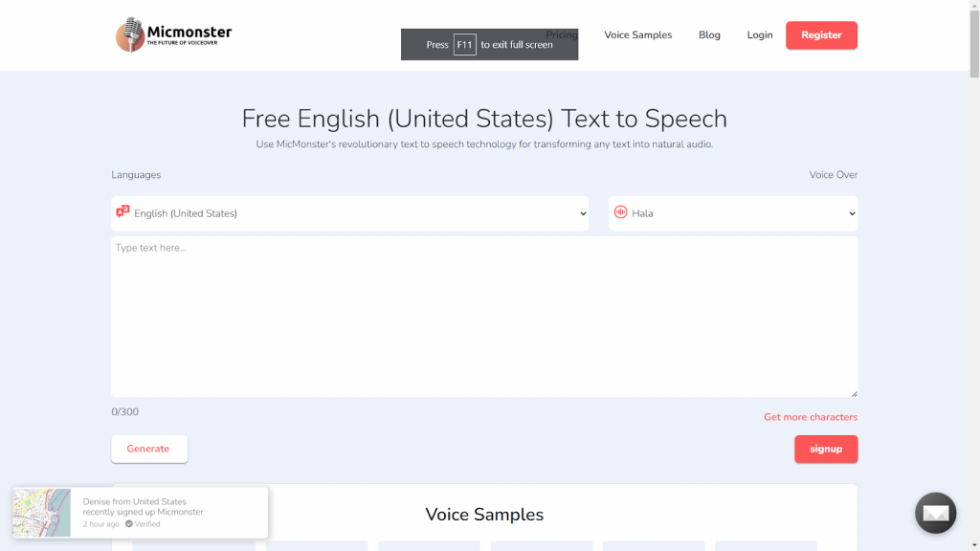Screen dimensions: 980x551
Task: Open the Login page
Action: click(759, 35)
